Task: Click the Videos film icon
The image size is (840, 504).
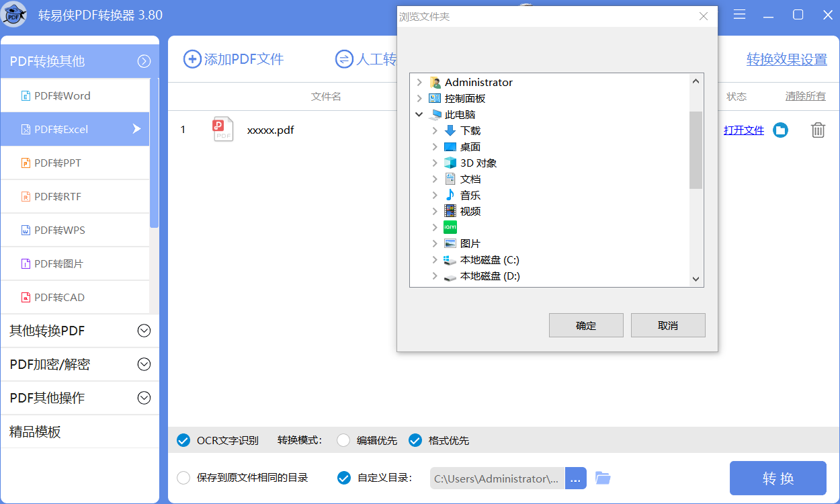Action: [x=450, y=211]
